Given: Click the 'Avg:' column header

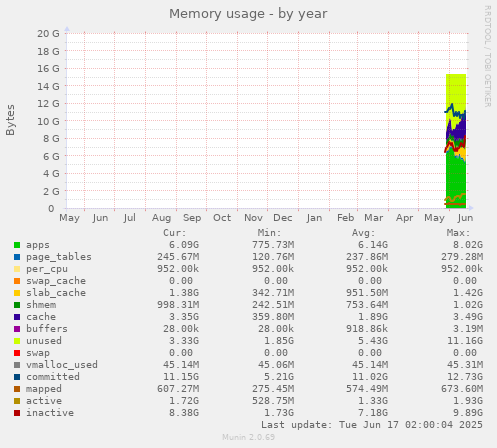Looking at the screenshot, I should [364, 233].
